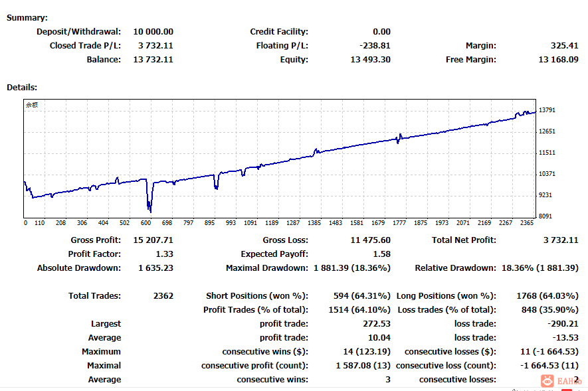Click the Free Margin value 13 168.09
Image resolution: width=588 pixels, height=391 pixels.
click(558, 60)
